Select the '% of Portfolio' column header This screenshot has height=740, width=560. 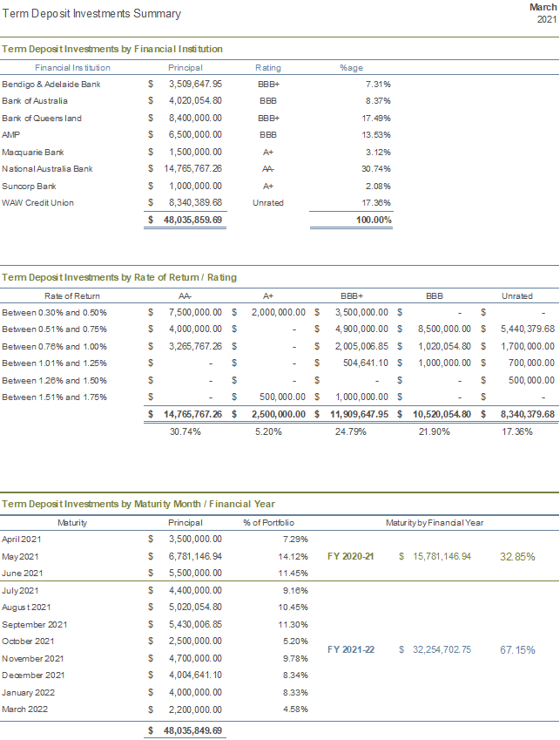tap(269, 522)
